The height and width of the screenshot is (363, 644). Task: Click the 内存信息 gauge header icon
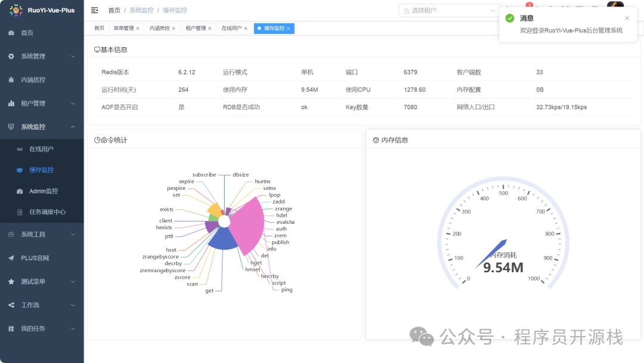click(x=376, y=140)
